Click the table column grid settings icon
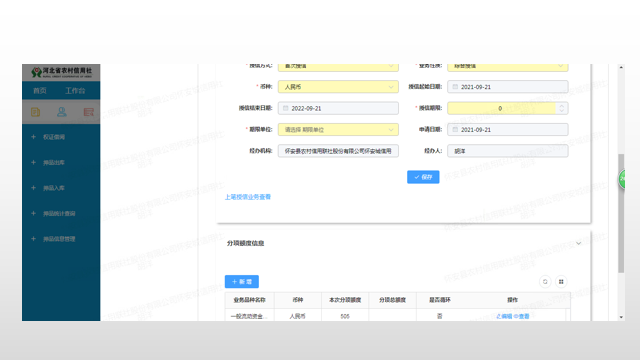Screen dimensions: 640x360 coord(561,282)
